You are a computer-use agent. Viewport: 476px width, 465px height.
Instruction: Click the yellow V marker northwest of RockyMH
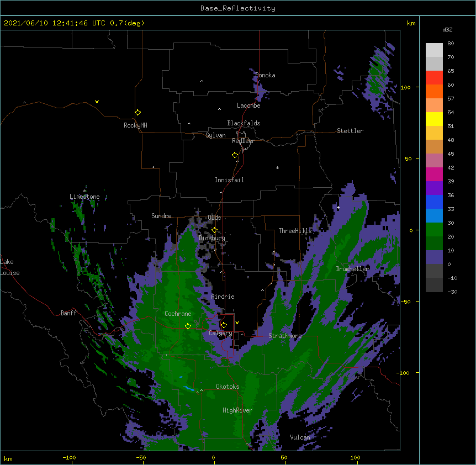coord(97,102)
